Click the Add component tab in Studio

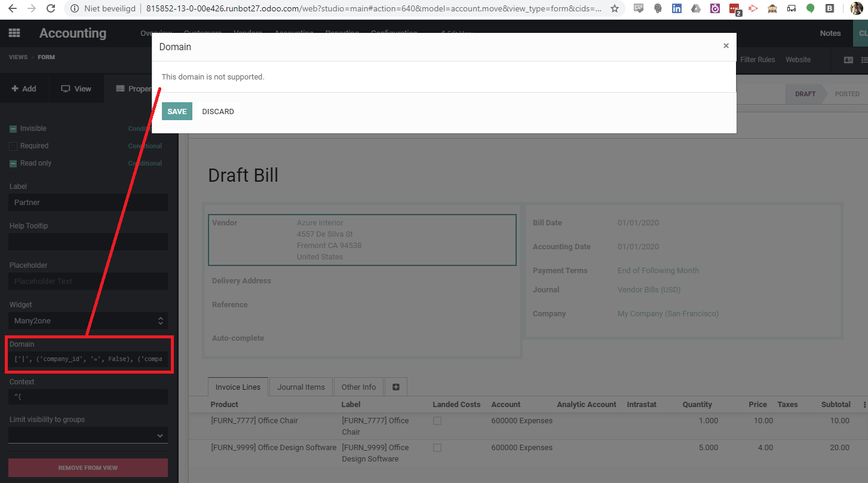pos(24,88)
